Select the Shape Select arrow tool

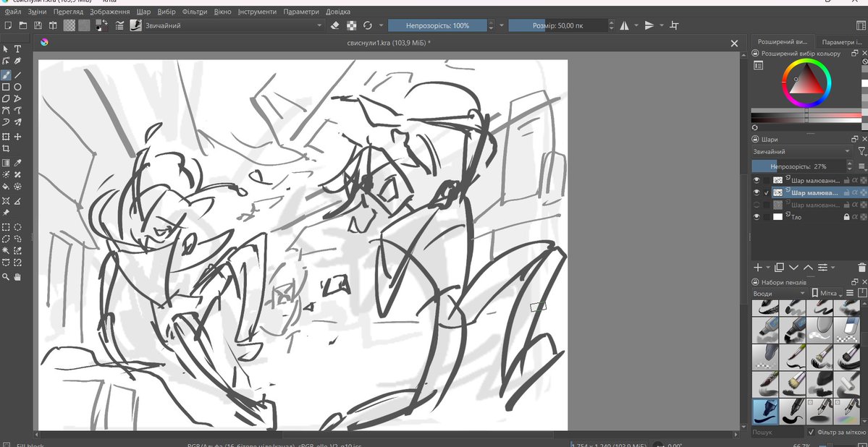pyautogui.click(x=6, y=48)
